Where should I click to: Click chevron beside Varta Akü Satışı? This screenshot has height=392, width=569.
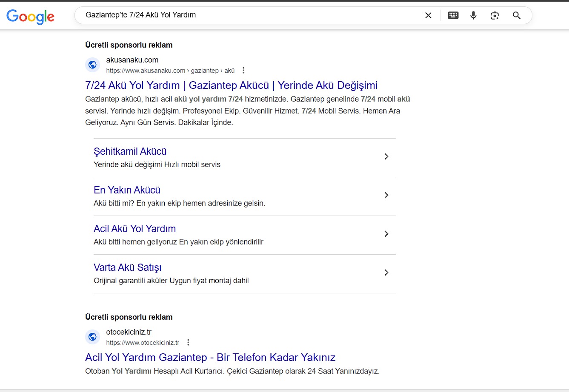[x=386, y=273]
